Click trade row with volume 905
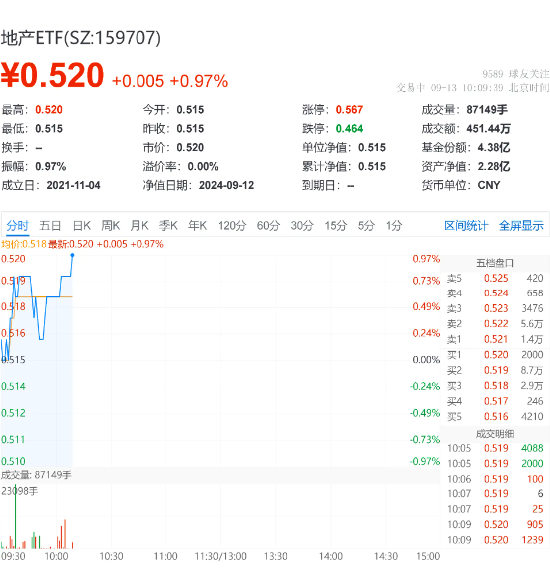 pos(495,525)
